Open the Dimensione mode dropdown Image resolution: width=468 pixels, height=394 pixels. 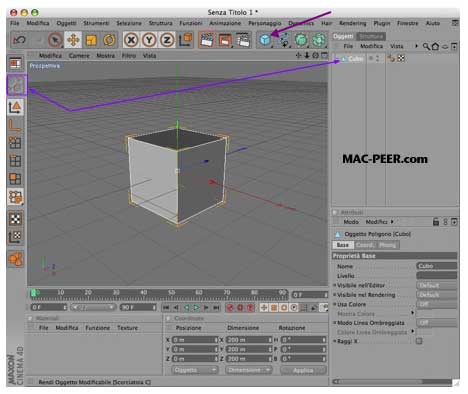click(x=249, y=370)
